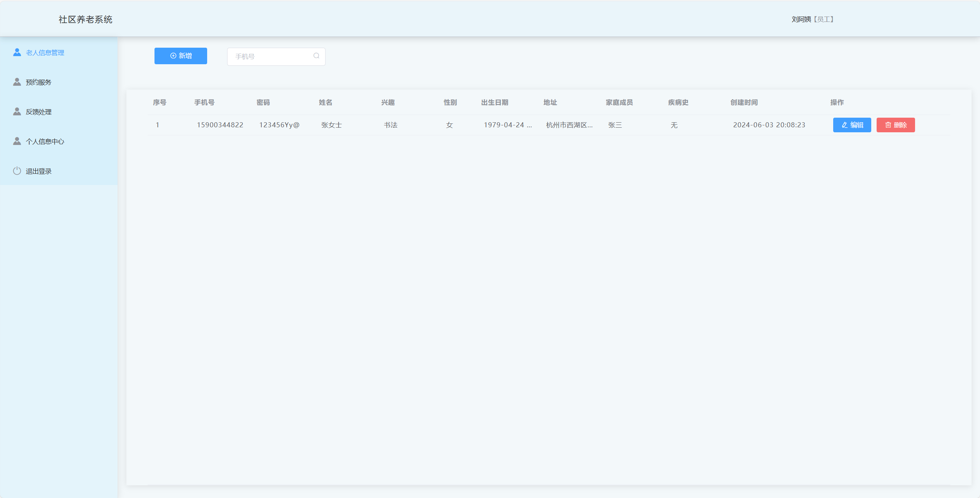
Task: Click the 新增 button to add a record
Action: coord(181,55)
